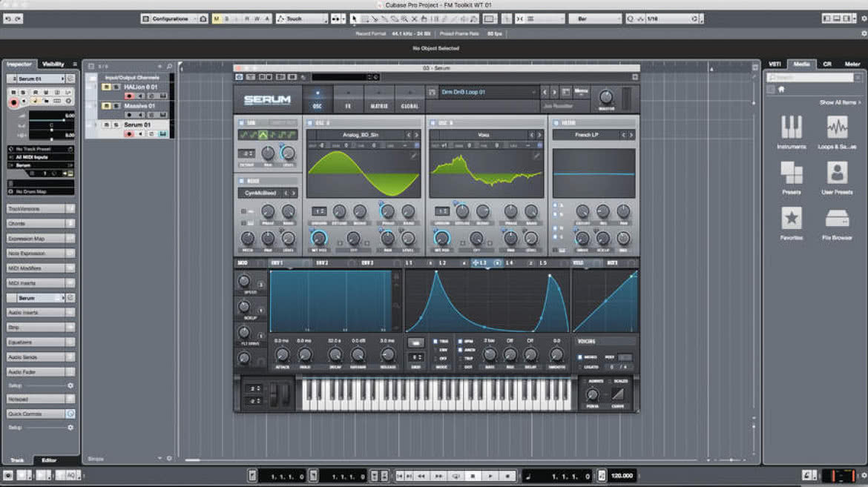Toggle OSC B enable switch
This screenshot has width=868, height=487.
pos(433,123)
